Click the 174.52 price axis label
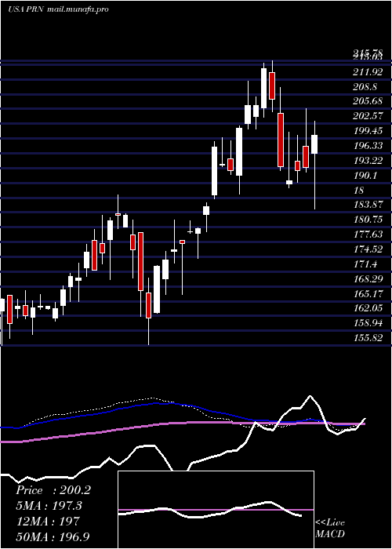The image size is (392, 549). 368,249
